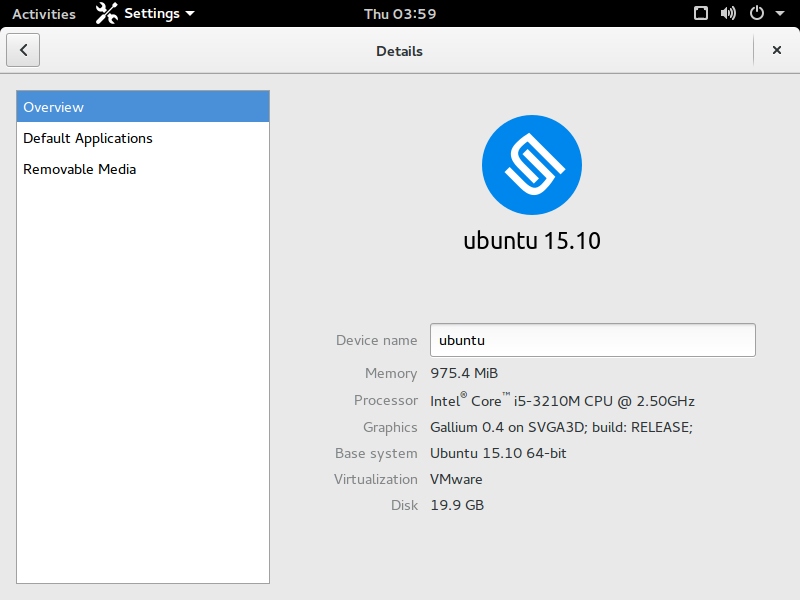Image resolution: width=800 pixels, height=600 pixels.
Task: Click the 'Virtualization' label
Action: point(376,479)
